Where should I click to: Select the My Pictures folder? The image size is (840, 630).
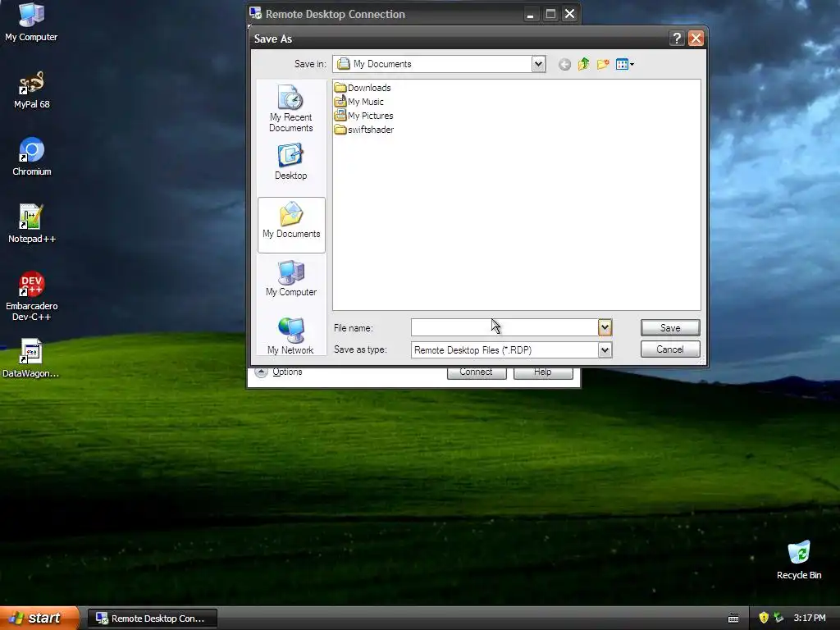(363, 116)
